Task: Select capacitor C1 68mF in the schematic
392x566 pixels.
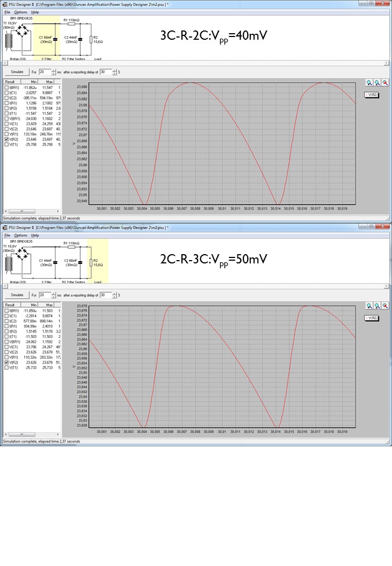Action: click(55, 39)
